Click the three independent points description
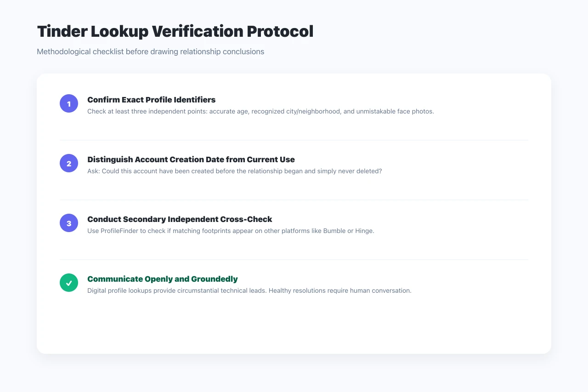Viewport: 588px width, 392px height. [260, 111]
